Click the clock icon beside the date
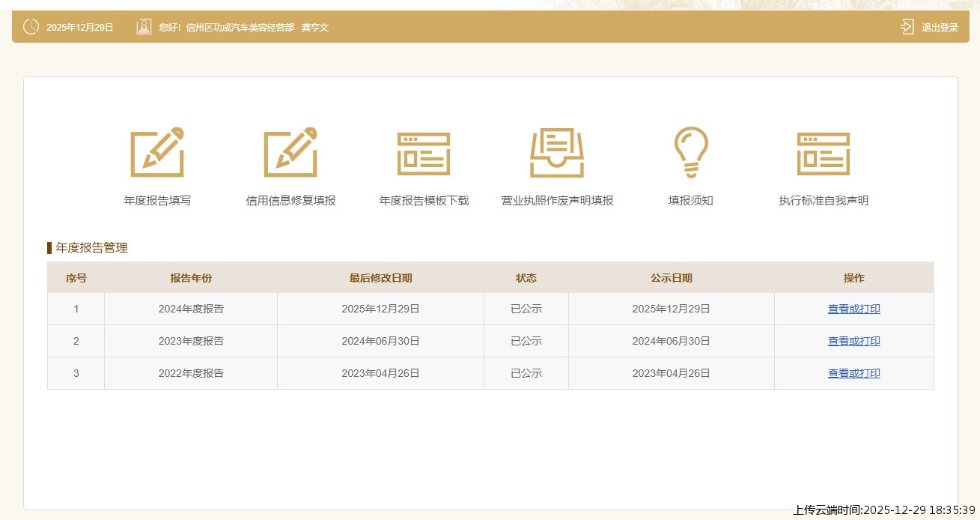This screenshot has width=980, height=520. click(31, 27)
